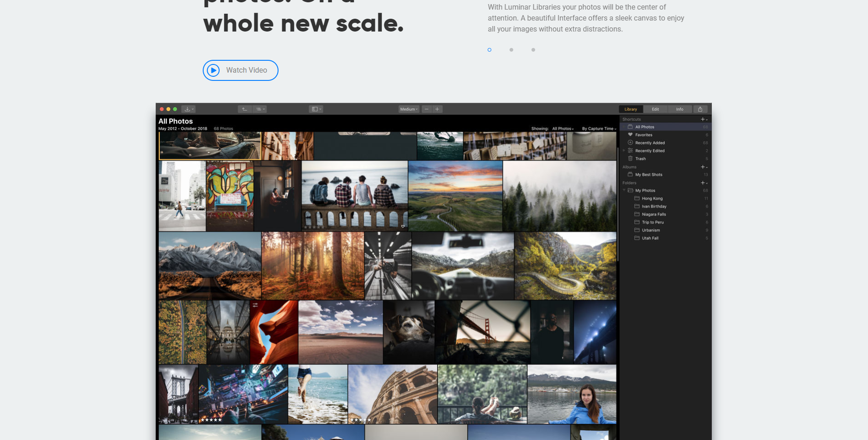Image resolution: width=868 pixels, height=440 pixels.
Task: Click the Niagara Falls folder icon
Action: coord(637,214)
